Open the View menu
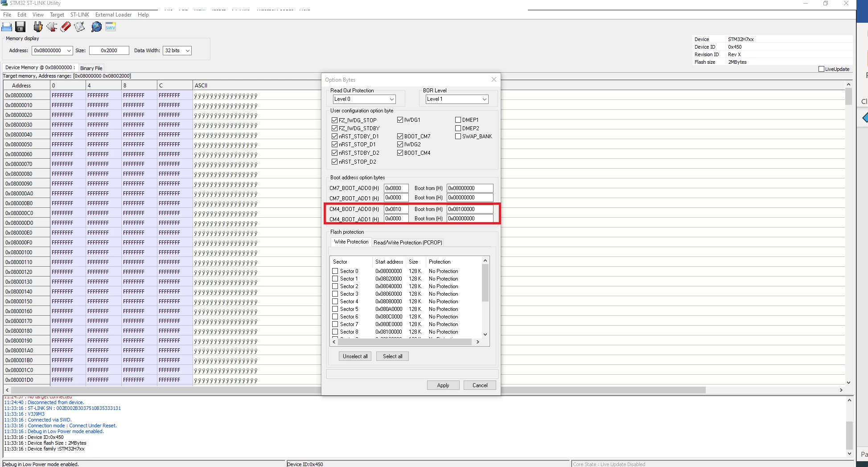The image size is (868, 467). tap(38, 15)
